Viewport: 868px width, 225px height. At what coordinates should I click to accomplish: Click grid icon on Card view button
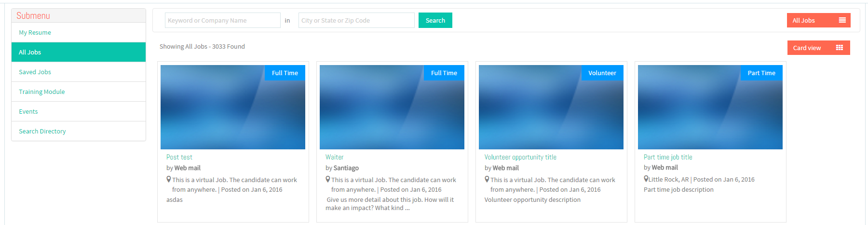coord(839,48)
